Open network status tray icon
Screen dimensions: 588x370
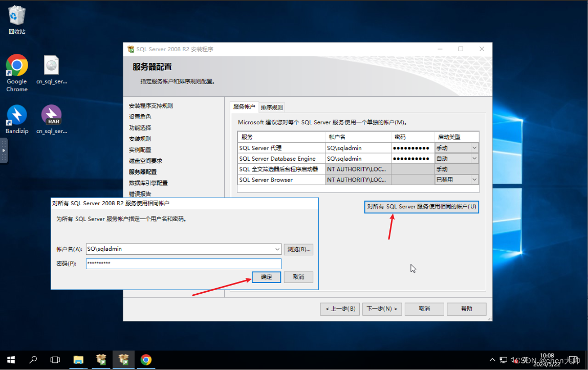pyautogui.click(x=503, y=360)
